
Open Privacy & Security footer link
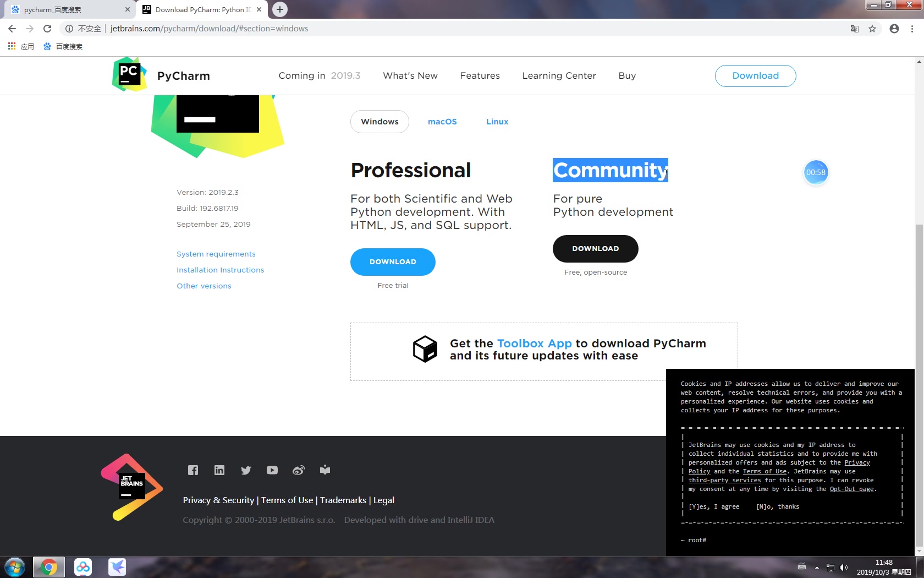pos(218,500)
